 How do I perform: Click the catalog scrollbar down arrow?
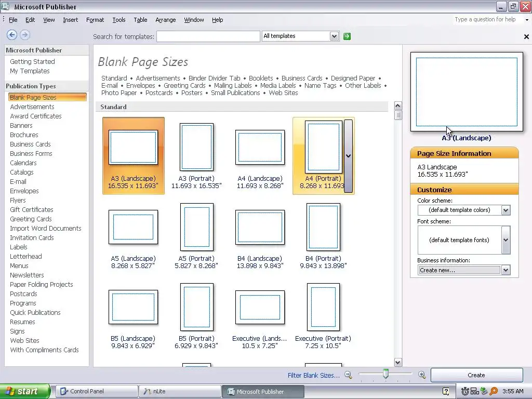tap(397, 362)
